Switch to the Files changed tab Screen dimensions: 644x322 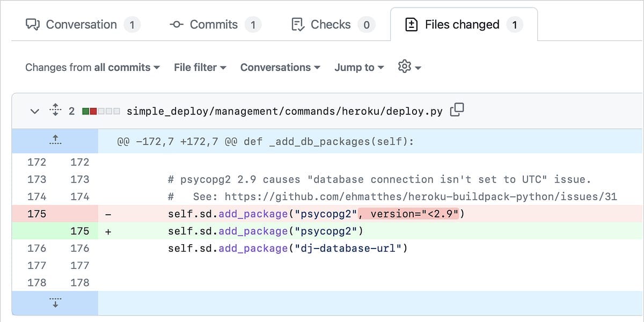(462, 25)
